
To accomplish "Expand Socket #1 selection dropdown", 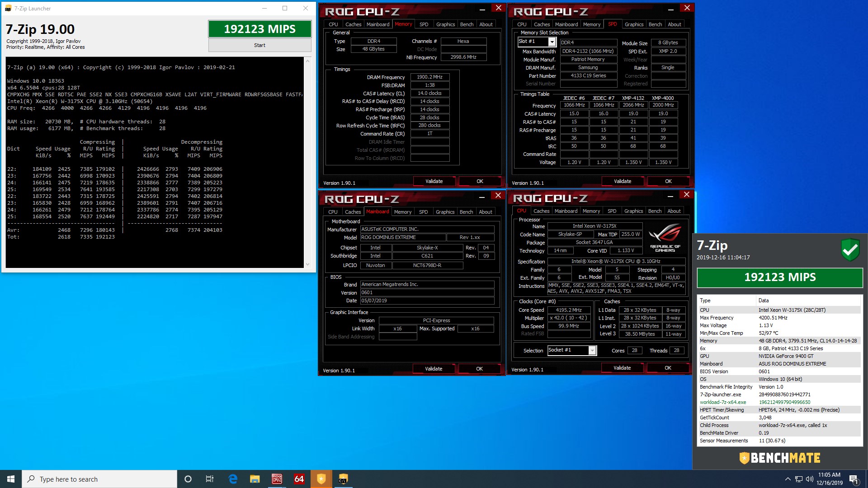I will pyautogui.click(x=592, y=350).
